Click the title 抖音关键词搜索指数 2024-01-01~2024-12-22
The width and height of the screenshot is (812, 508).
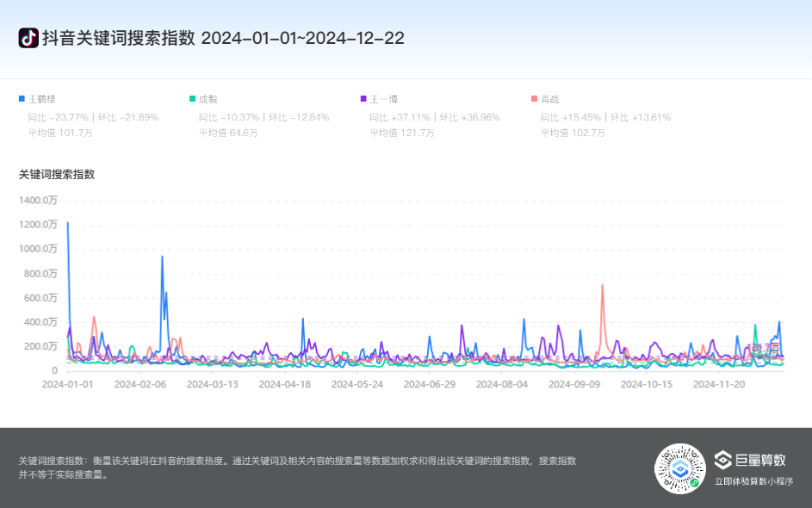pos(223,38)
